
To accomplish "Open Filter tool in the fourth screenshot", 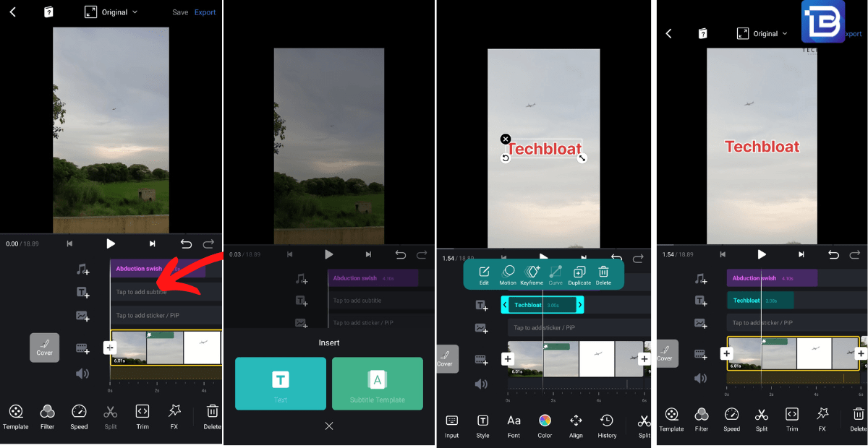I will [702, 418].
